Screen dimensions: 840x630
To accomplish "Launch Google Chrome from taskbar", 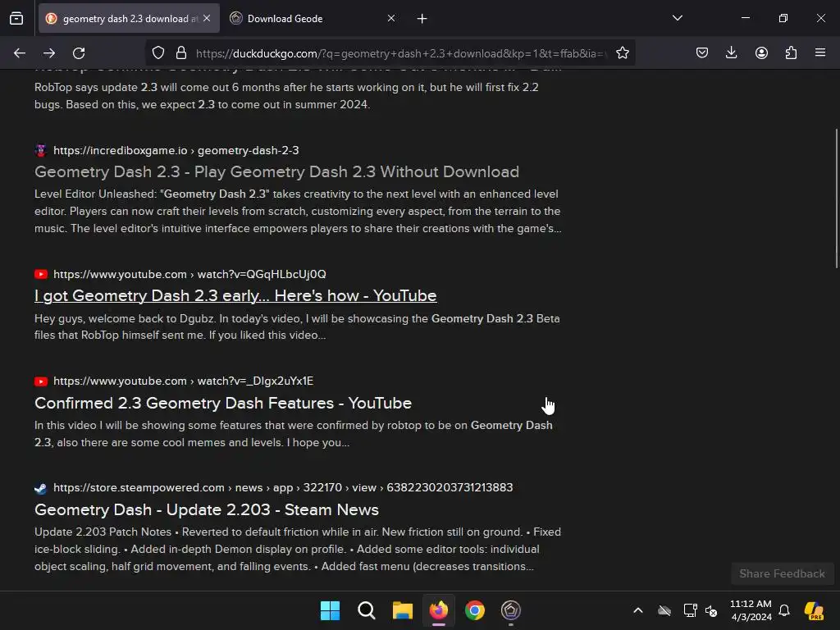I will coord(475,610).
